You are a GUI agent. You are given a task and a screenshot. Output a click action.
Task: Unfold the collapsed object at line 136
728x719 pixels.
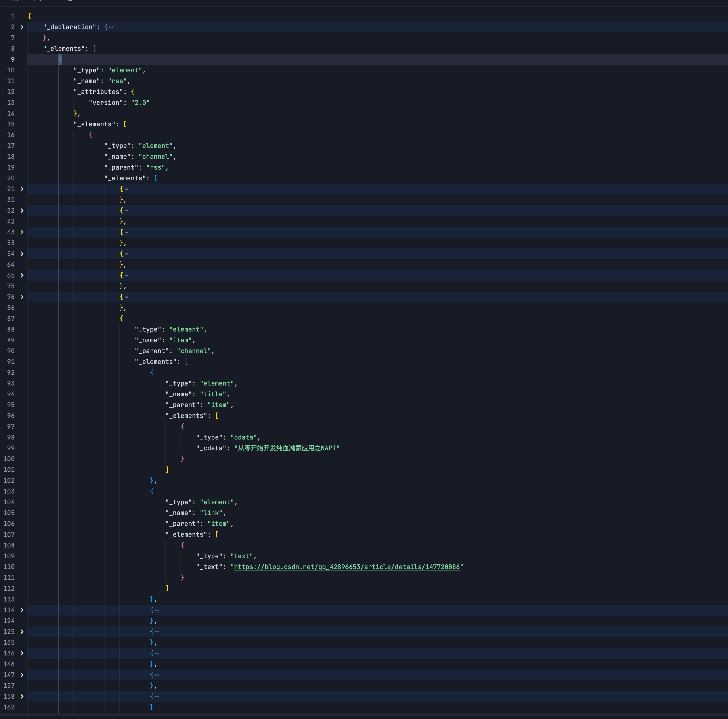[22, 653]
